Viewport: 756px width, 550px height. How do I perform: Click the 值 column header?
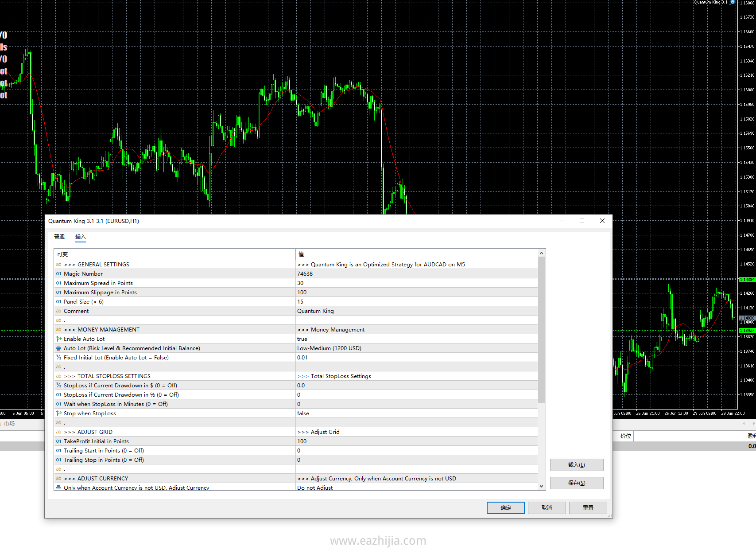[x=416, y=254]
